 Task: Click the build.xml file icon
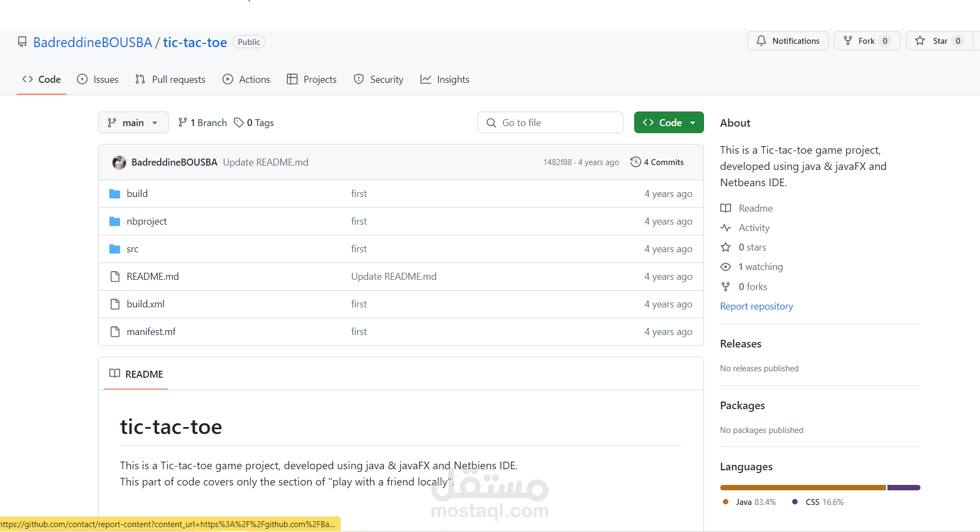point(115,304)
